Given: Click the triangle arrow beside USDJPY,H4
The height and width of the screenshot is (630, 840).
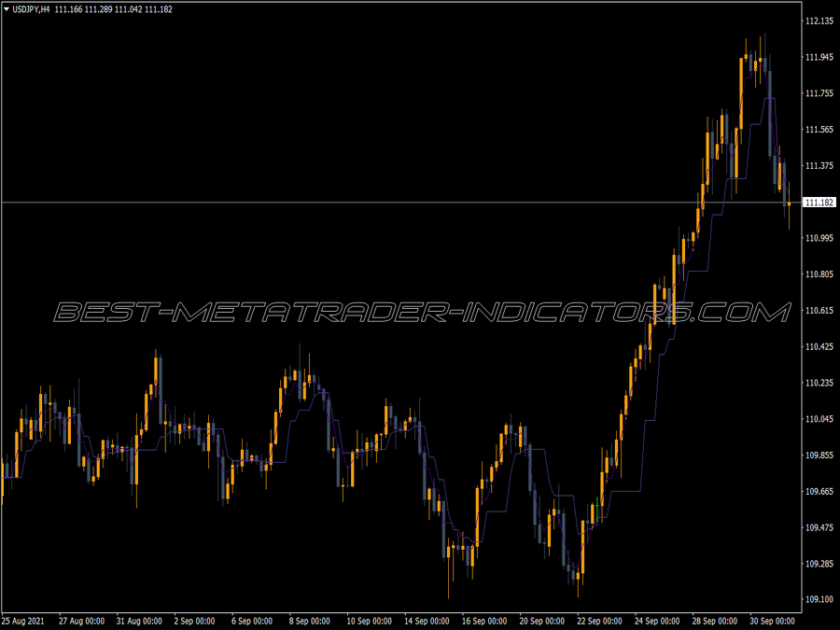Looking at the screenshot, I should [7, 9].
